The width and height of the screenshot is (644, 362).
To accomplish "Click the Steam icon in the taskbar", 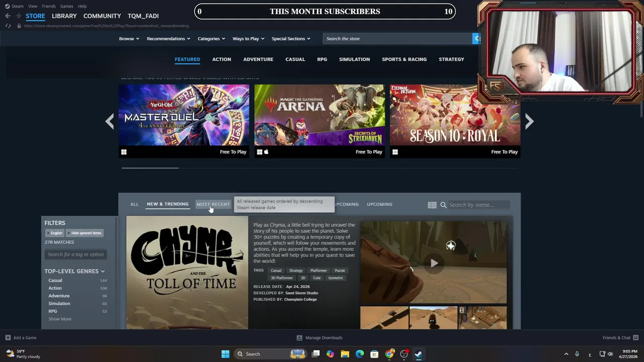I will coord(418,354).
